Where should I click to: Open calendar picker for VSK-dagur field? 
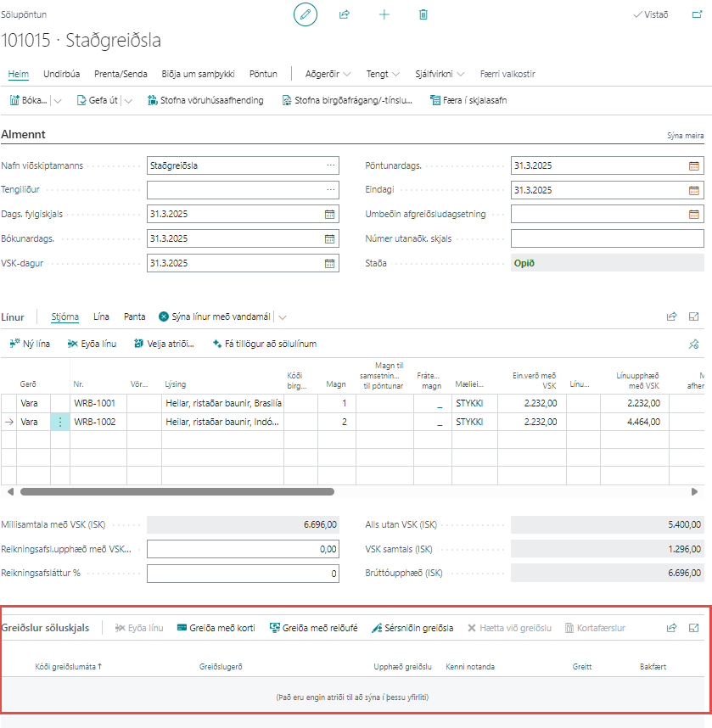point(329,263)
